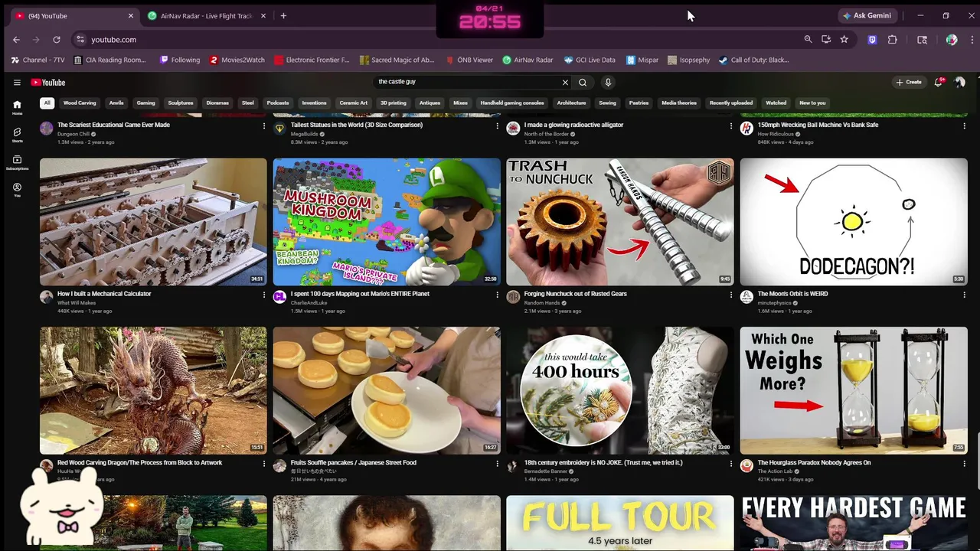Go back with the browser back arrow
This screenshot has height=551, width=980.
(x=16, y=40)
